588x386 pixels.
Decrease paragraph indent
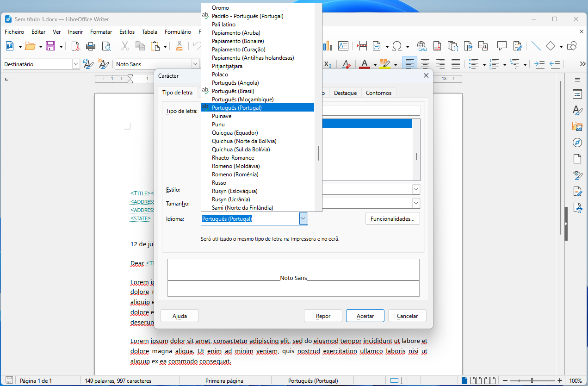(555, 64)
